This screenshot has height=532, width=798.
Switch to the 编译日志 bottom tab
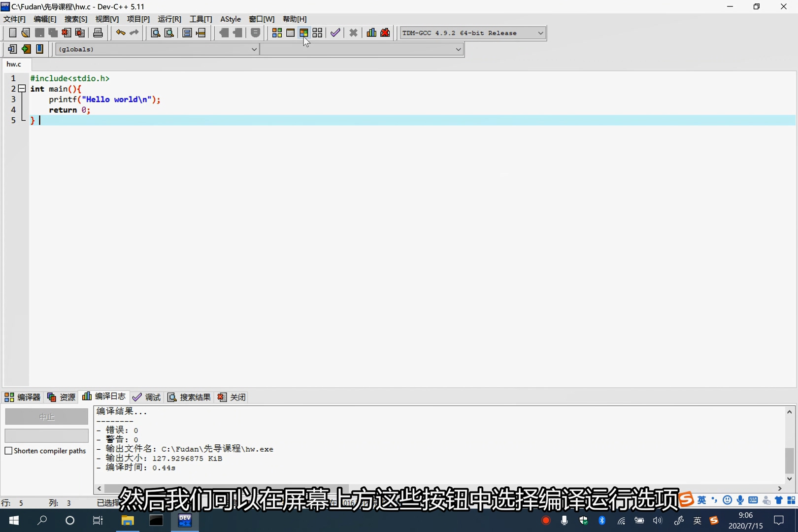coord(104,397)
